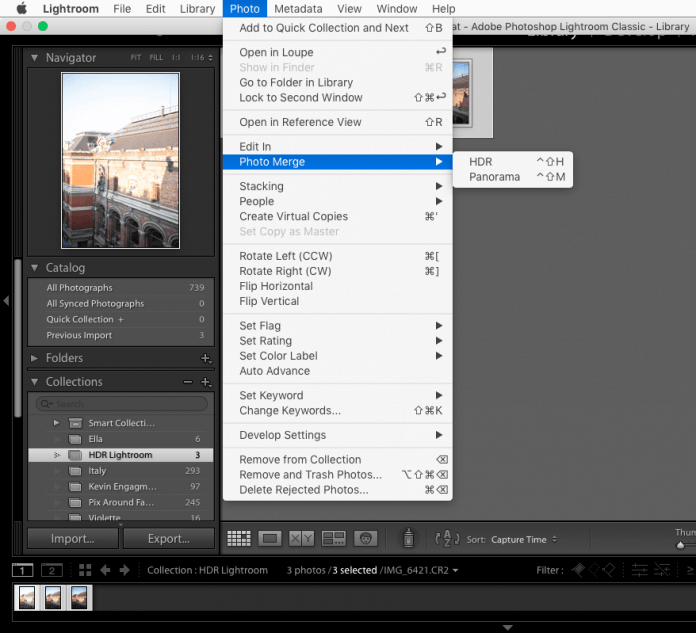This screenshot has height=633, width=696.
Task: Choose Panorama in Photo Merge submenu
Action: click(513, 177)
